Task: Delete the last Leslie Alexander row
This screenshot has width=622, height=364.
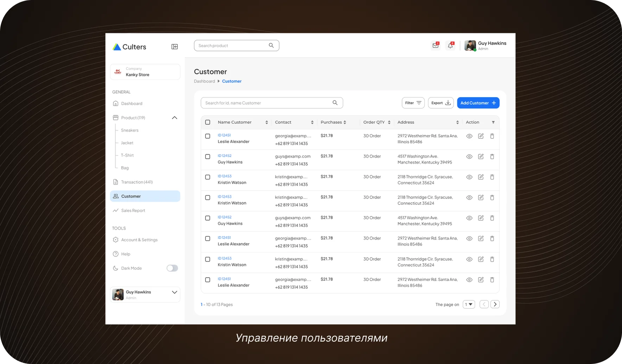Action: pyautogui.click(x=492, y=280)
